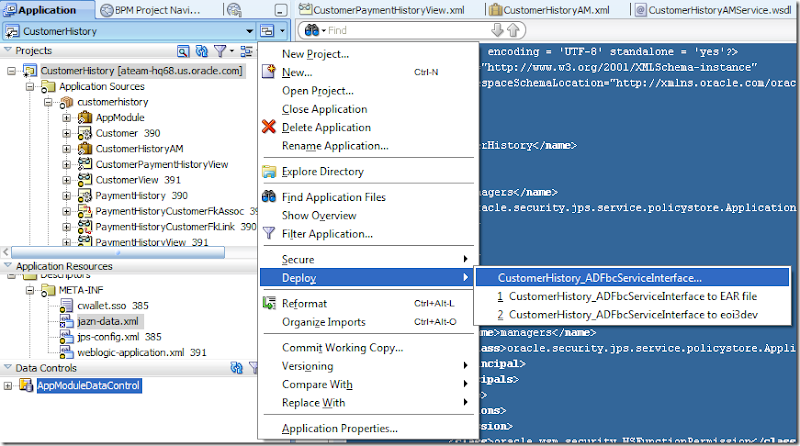800x446 pixels.
Task: Refresh the Data Controls panel
Action: tap(236, 368)
